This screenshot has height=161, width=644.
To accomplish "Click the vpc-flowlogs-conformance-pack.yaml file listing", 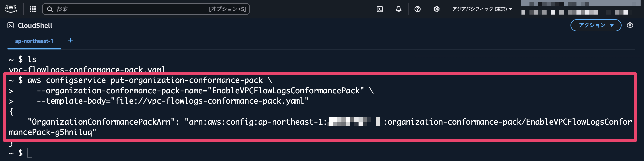I will (x=87, y=69).
